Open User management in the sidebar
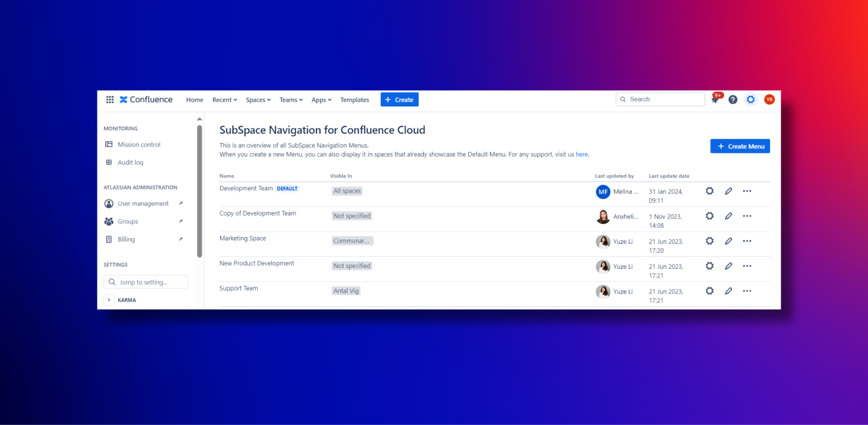868x425 pixels. pyautogui.click(x=143, y=204)
